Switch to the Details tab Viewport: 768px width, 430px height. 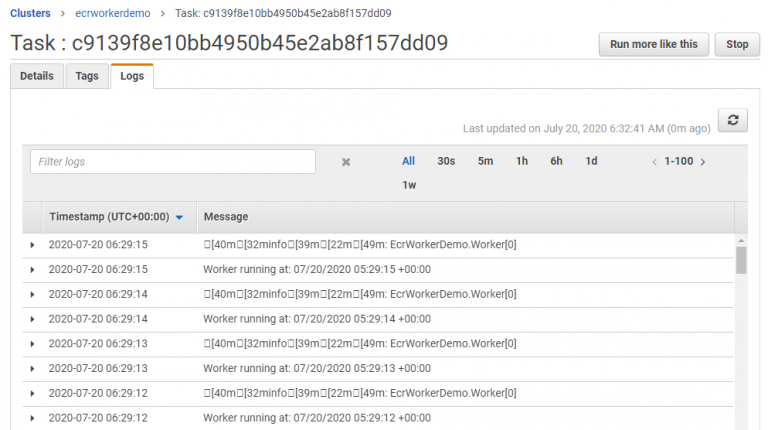[x=37, y=76]
